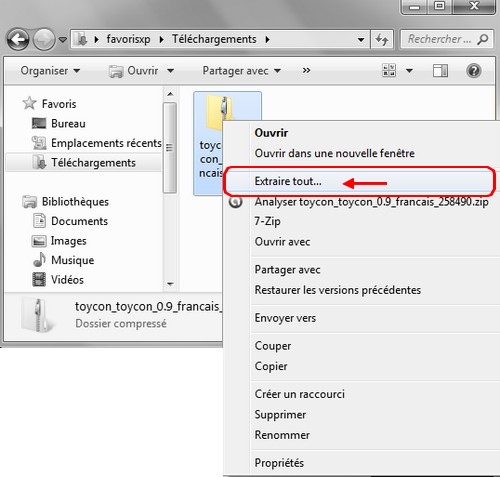Select Propriétés in context menu
Viewport: 500px width, 477px height.
click(279, 463)
